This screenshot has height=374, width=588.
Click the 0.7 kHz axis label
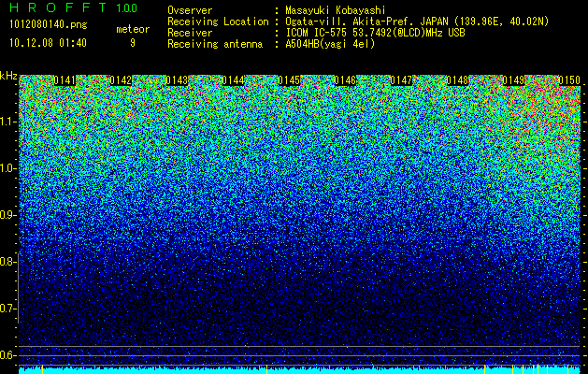pos(7,309)
